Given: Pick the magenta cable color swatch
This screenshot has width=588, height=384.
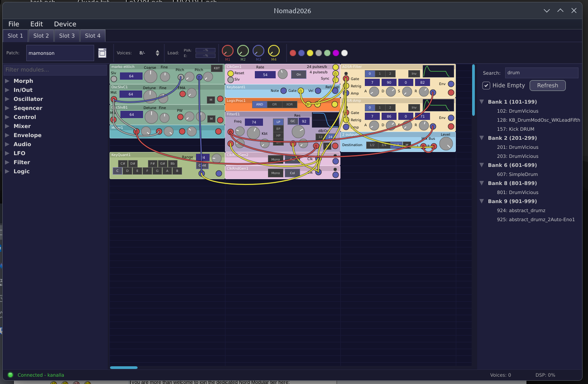Looking at the screenshot, I should click(336, 53).
